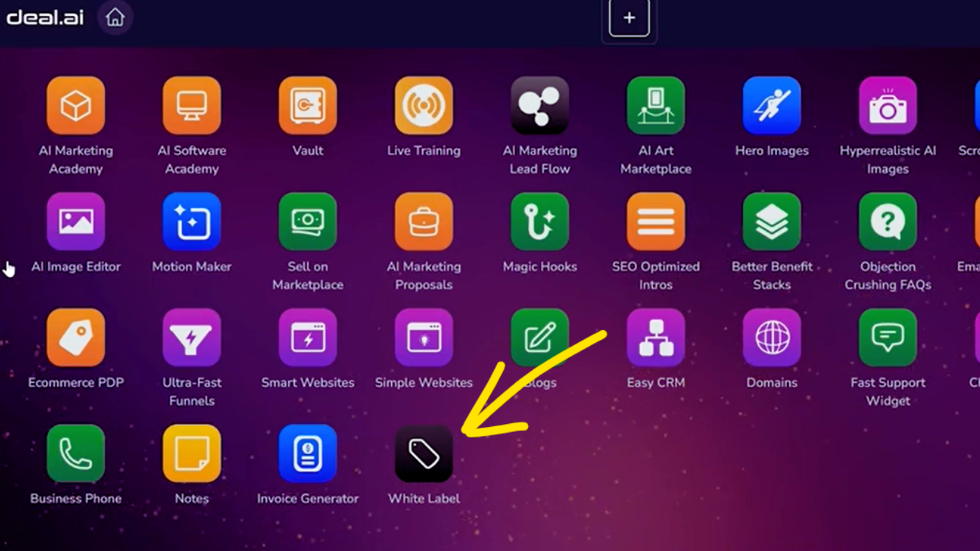
Task: Launch the Magic Hooks app
Action: [540, 222]
